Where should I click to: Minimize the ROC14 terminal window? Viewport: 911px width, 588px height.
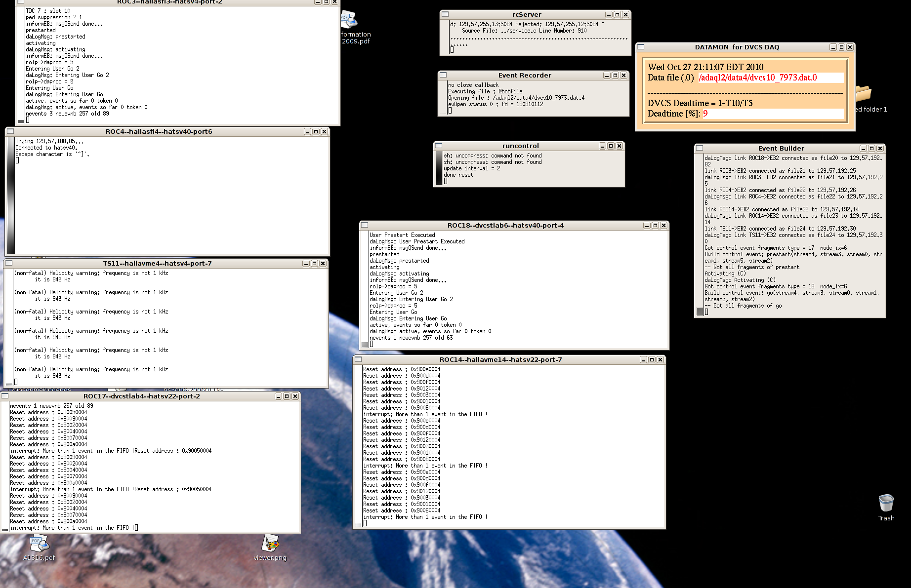click(643, 360)
